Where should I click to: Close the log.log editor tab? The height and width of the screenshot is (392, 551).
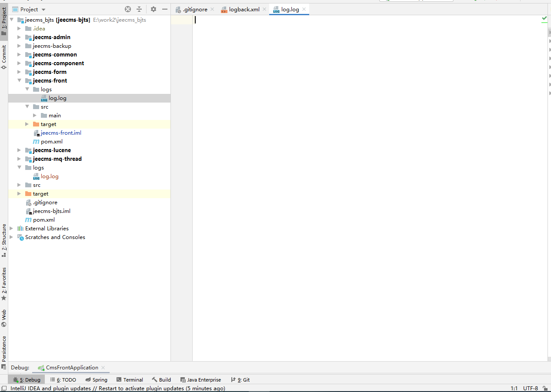[x=304, y=9]
